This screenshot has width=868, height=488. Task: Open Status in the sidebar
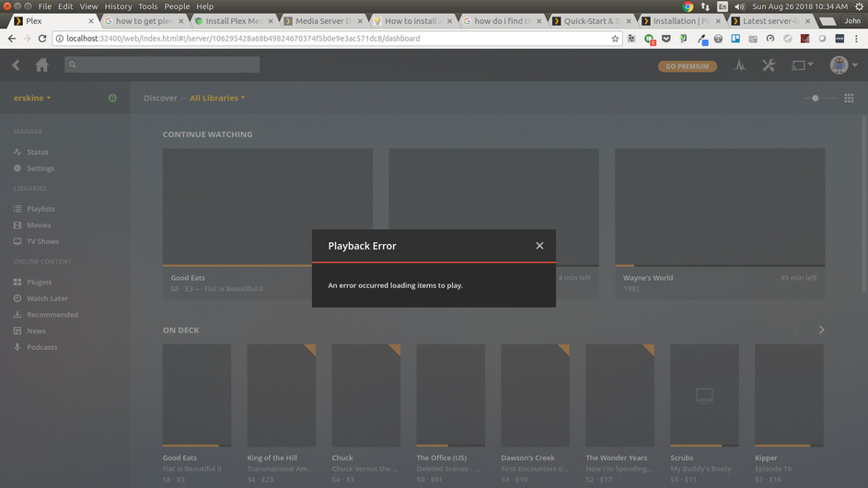[x=38, y=152]
